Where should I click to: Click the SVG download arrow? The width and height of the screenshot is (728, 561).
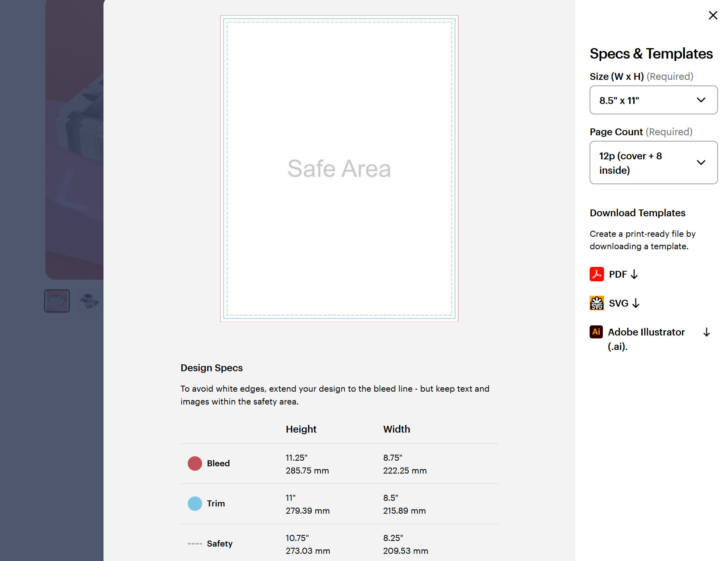(x=636, y=303)
